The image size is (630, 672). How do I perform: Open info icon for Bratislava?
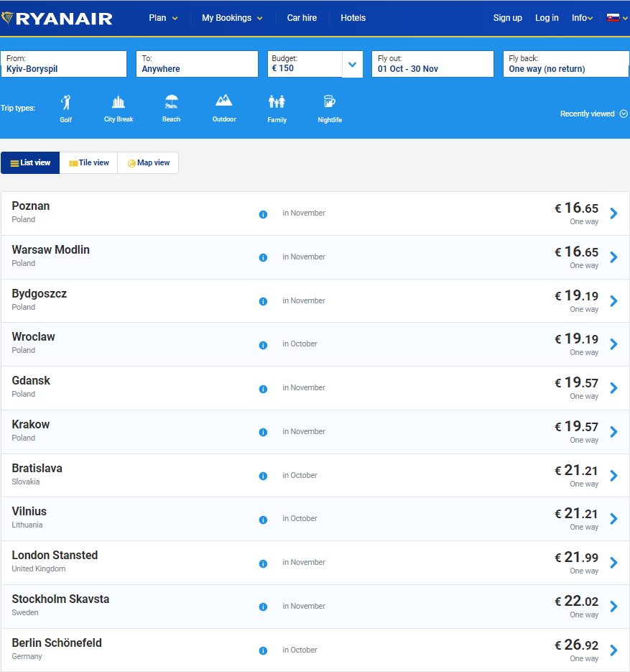click(x=264, y=476)
